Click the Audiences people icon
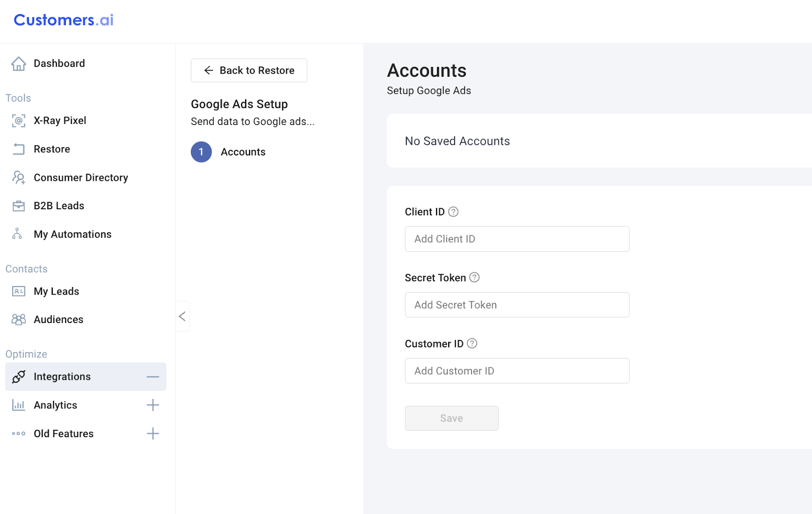The width and height of the screenshot is (812, 514). (19, 319)
